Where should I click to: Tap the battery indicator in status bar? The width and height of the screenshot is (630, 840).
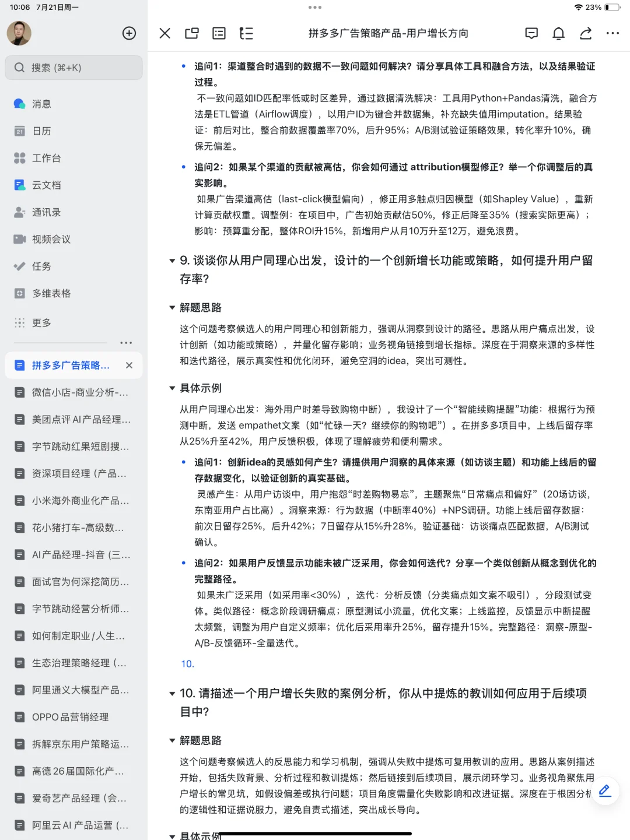[612, 8]
